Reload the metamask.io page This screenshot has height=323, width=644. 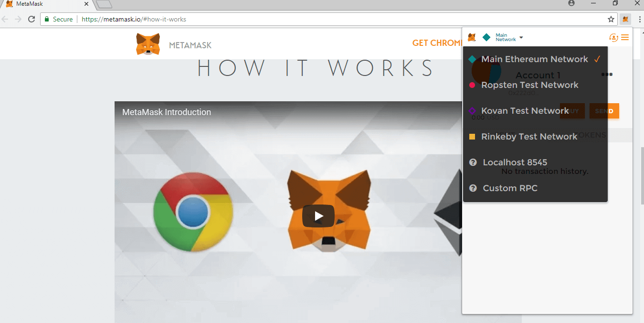coord(32,19)
